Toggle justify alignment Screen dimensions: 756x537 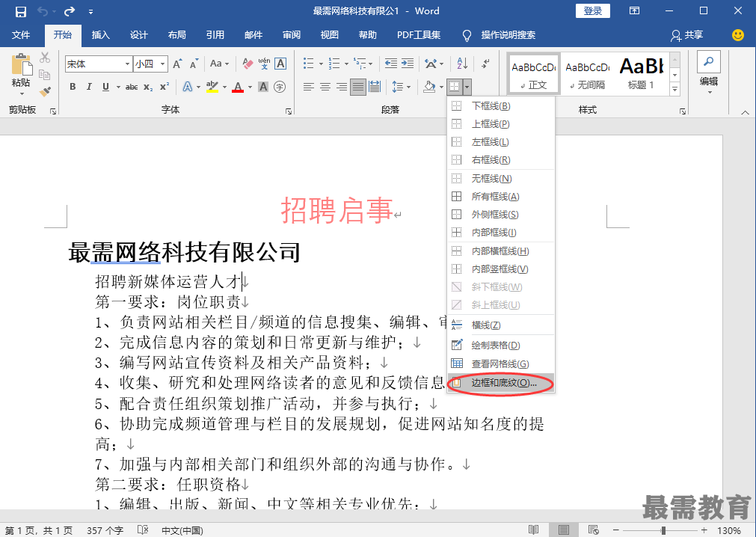[x=357, y=87]
